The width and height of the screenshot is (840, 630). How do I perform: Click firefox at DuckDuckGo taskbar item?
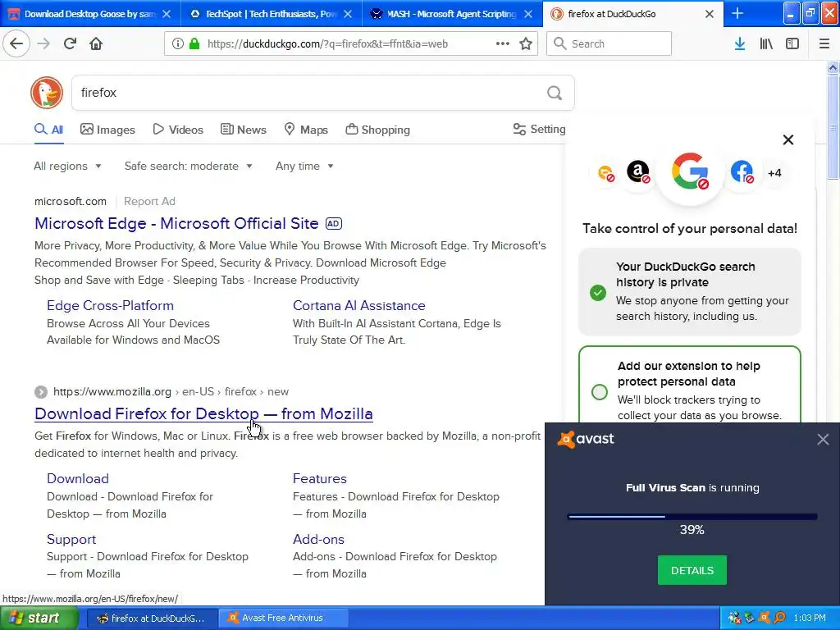(151, 618)
